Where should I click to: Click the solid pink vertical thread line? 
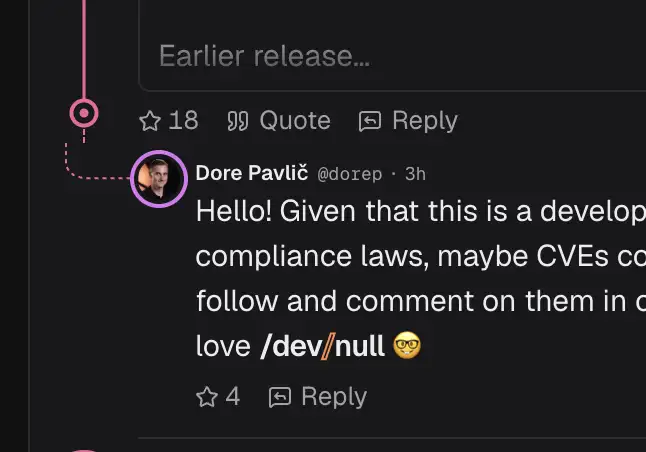pos(84,49)
